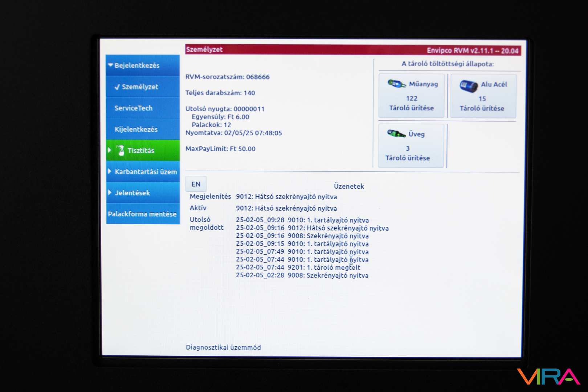The height and width of the screenshot is (392, 588).
Task: Expand the Tisztítás section arrow
Action: click(x=110, y=150)
